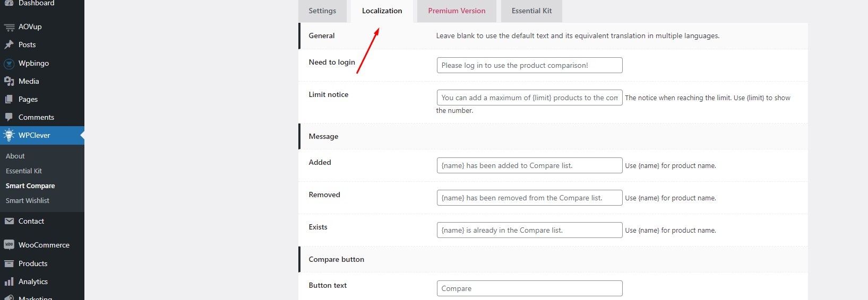Focus the Removed message input field

coord(529,198)
